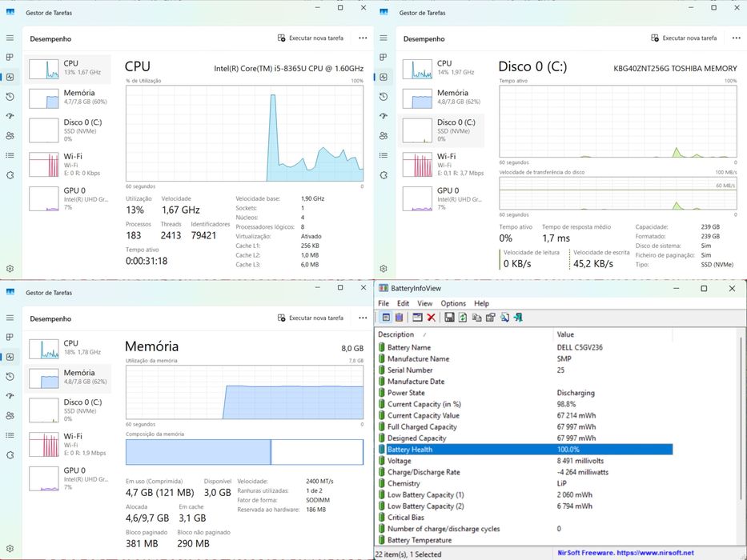Screen dimensions: 747x560
Task: Click the CPU utilization graph area
Action: [244, 134]
